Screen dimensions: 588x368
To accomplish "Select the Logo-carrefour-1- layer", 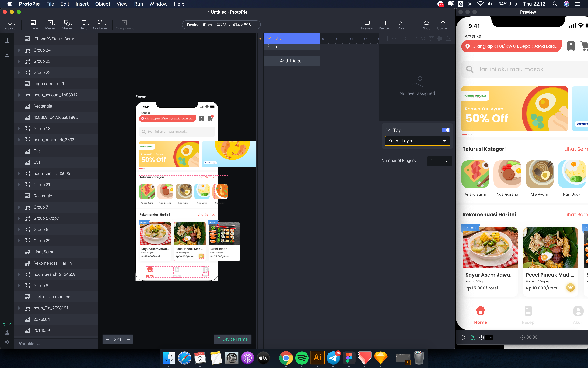I will pyautogui.click(x=56, y=84).
